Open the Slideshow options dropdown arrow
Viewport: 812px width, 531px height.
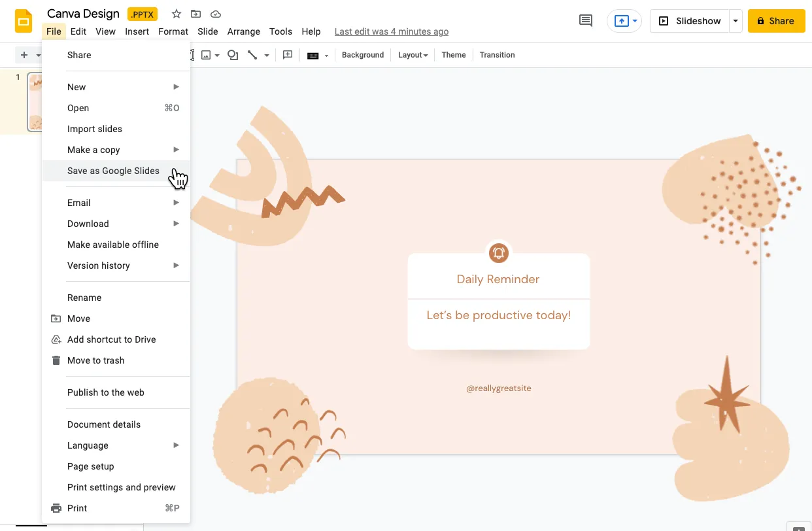pos(736,20)
